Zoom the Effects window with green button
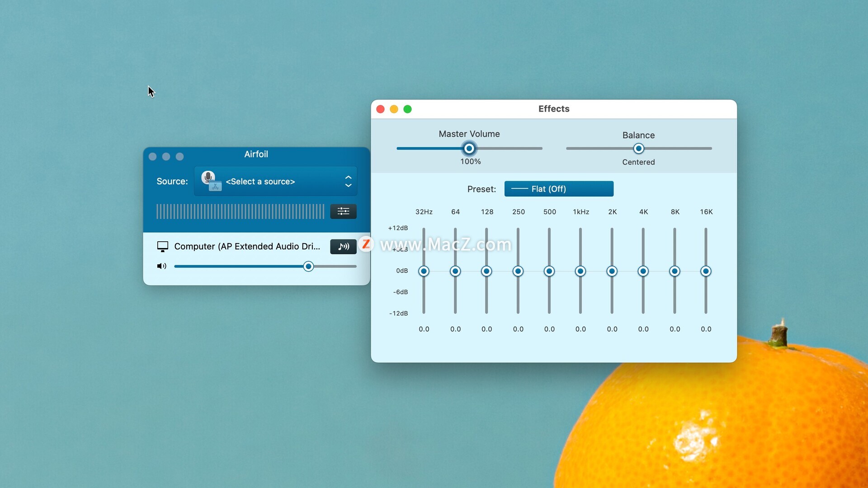Viewport: 868px width, 488px height. pyautogui.click(x=408, y=109)
